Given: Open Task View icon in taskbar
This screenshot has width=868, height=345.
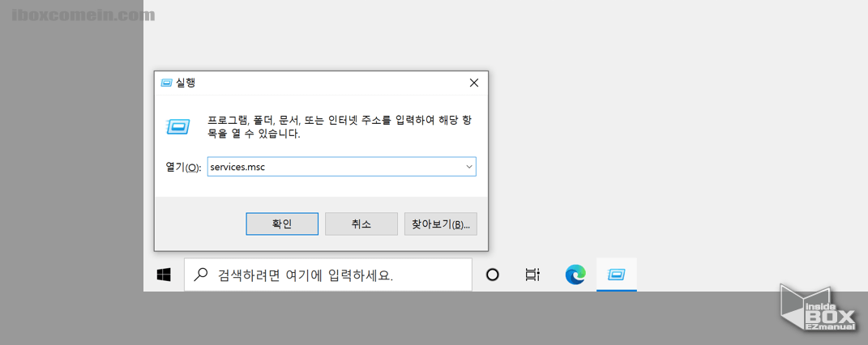Looking at the screenshot, I should (x=532, y=275).
